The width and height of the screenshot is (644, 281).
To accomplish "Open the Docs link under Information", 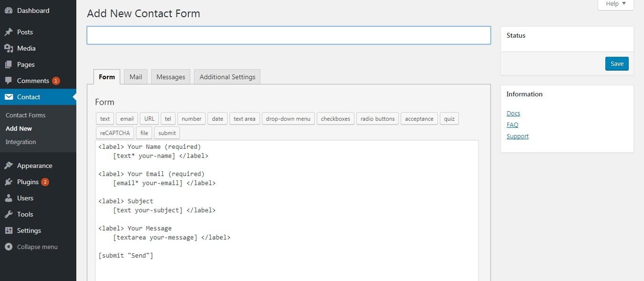I will [513, 113].
